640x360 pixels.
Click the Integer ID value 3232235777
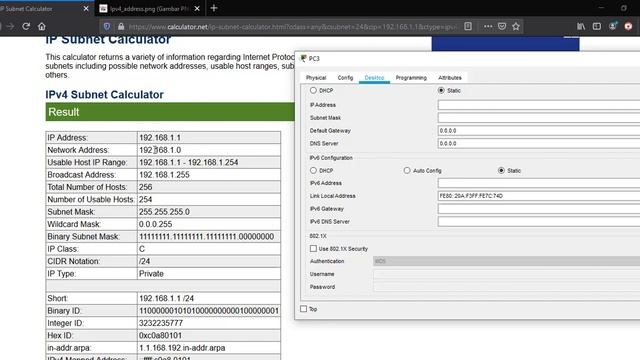(161, 323)
